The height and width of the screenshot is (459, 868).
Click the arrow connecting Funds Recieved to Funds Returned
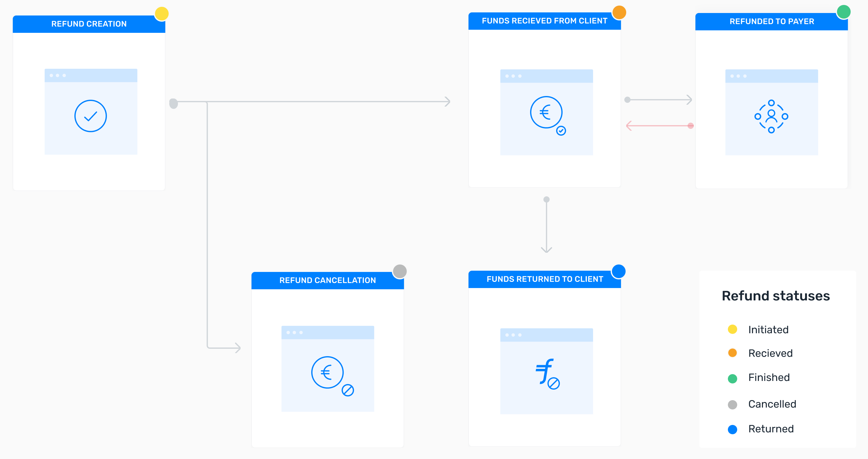547,224
